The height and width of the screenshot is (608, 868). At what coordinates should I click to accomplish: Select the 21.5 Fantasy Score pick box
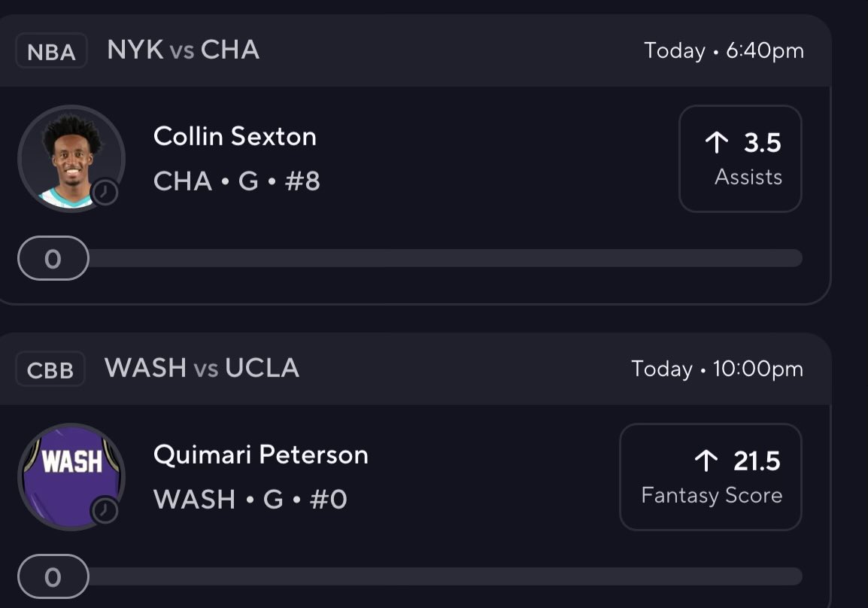[710, 477]
